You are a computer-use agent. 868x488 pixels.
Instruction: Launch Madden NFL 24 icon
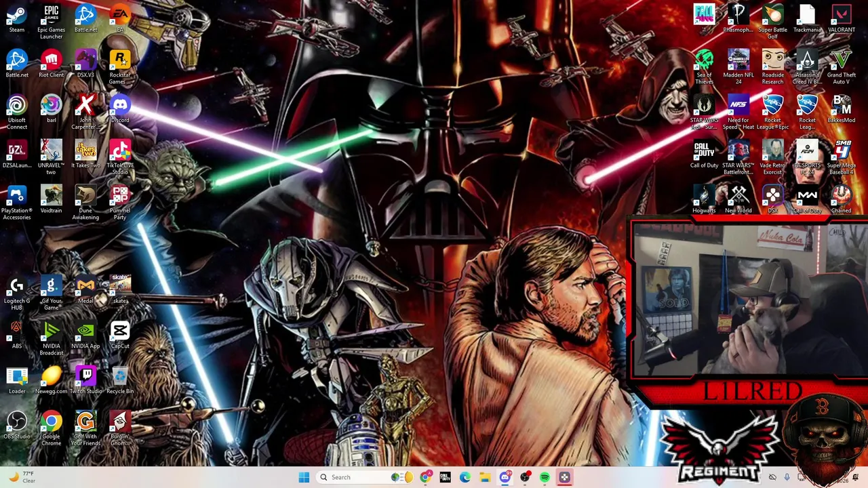click(738, 67)
